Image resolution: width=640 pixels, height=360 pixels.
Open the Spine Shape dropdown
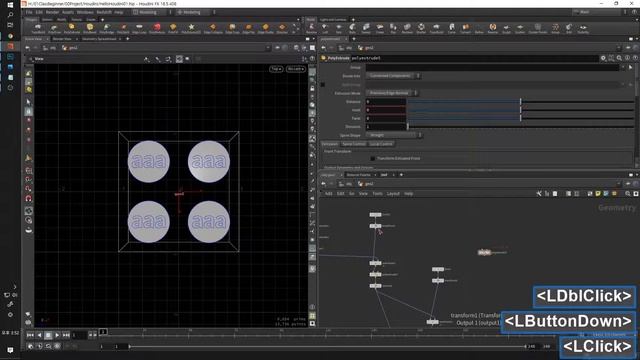(x=393, y=135)
